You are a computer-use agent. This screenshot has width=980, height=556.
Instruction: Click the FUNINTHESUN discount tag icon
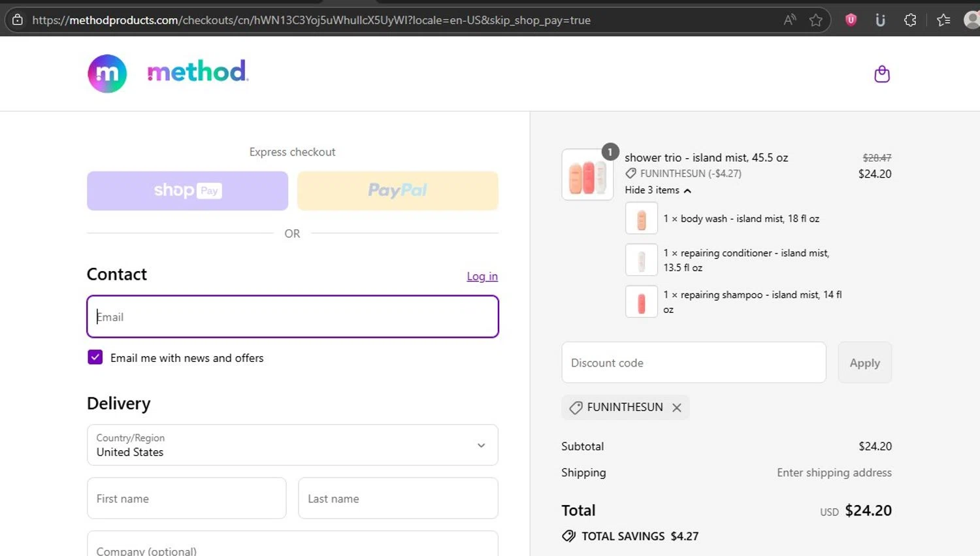pyautogui.click(x=576, y=408)
